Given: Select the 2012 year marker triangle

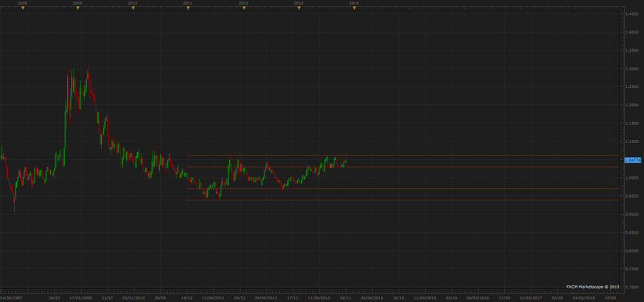Looking at the screenshot, I should (x=243, y=8).
